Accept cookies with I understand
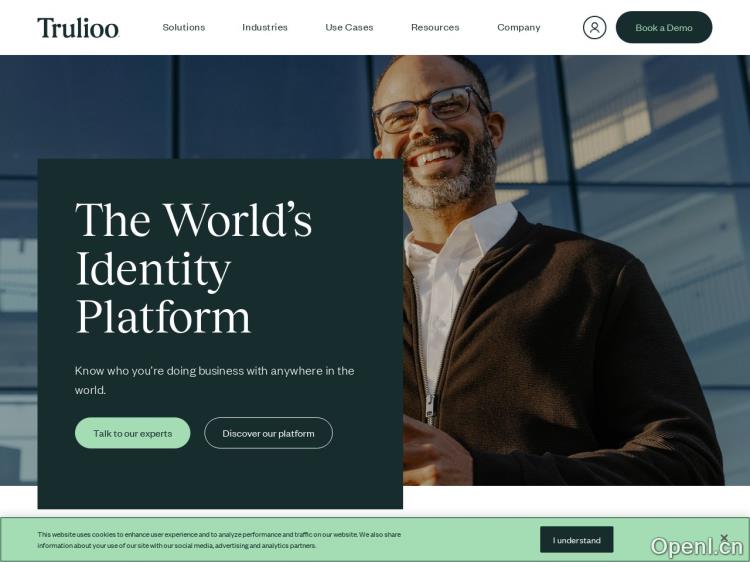 pos(576,540)
